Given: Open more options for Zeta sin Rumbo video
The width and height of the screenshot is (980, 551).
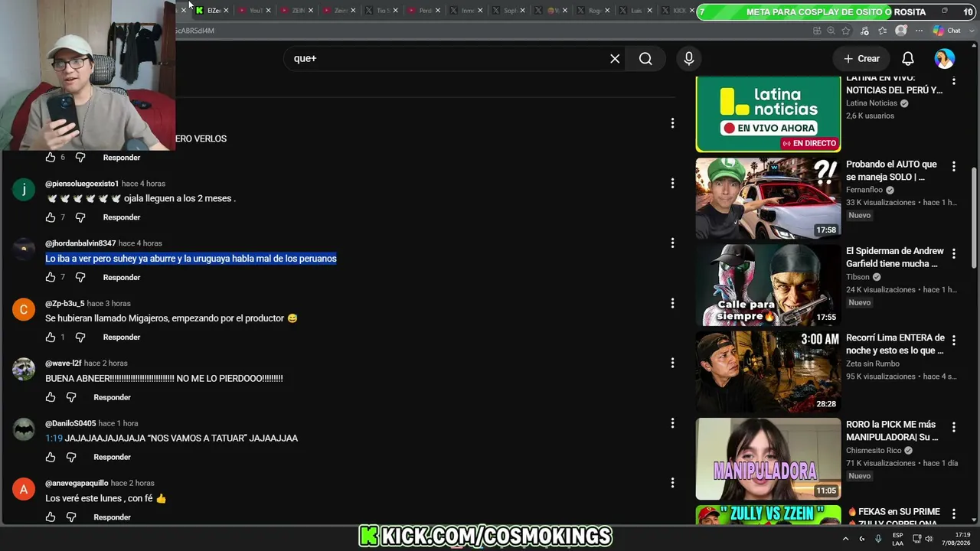Looking at the screenshot, I should (954, 340).
